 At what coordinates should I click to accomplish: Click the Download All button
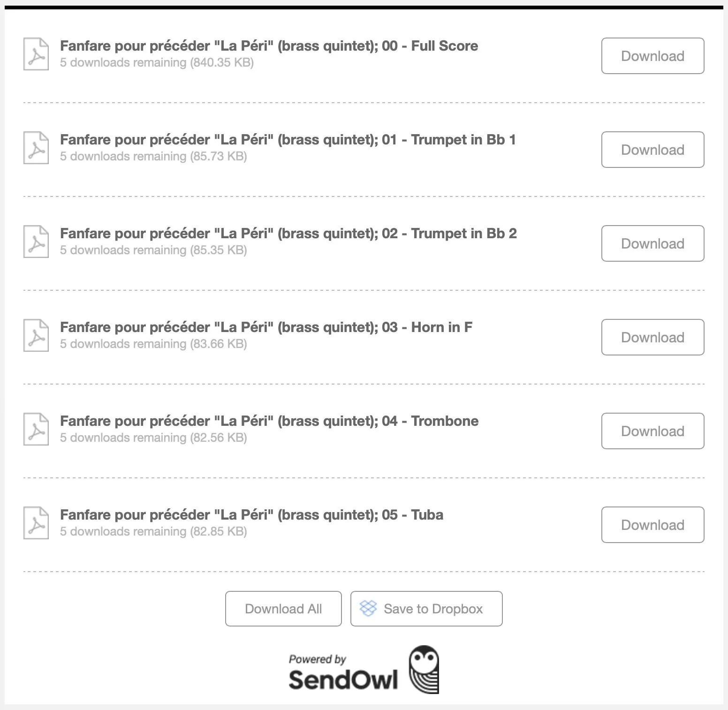click(x=283, y=609)
